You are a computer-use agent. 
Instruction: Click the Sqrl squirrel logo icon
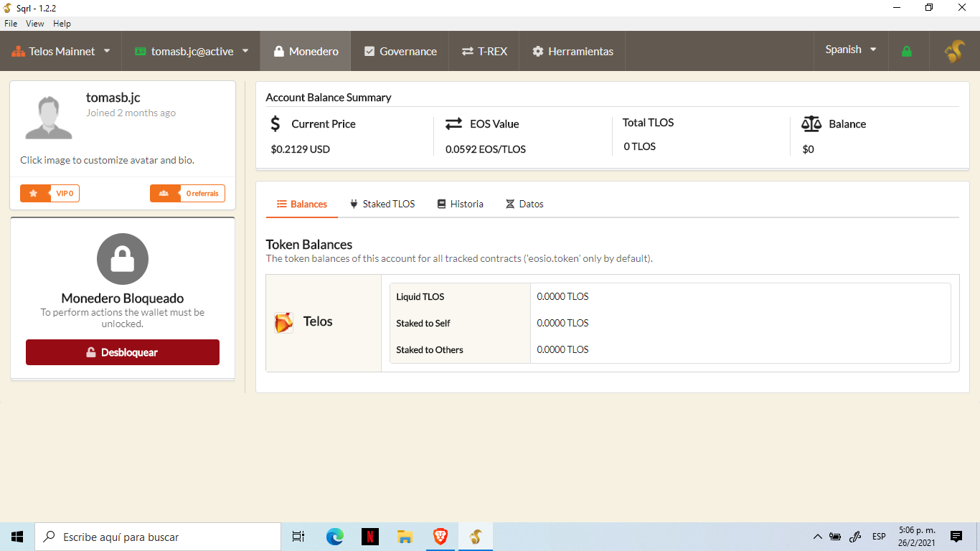tap(955, 51)
